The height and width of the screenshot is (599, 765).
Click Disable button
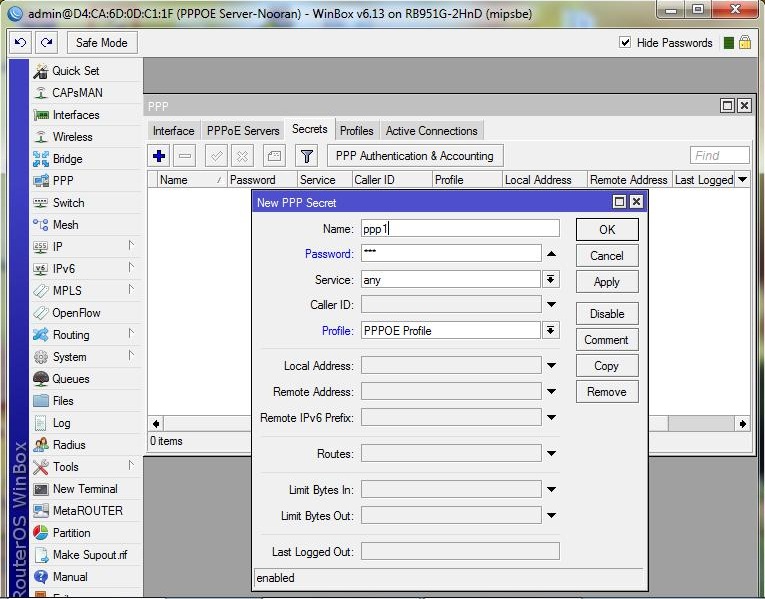(x=607, y=314)
